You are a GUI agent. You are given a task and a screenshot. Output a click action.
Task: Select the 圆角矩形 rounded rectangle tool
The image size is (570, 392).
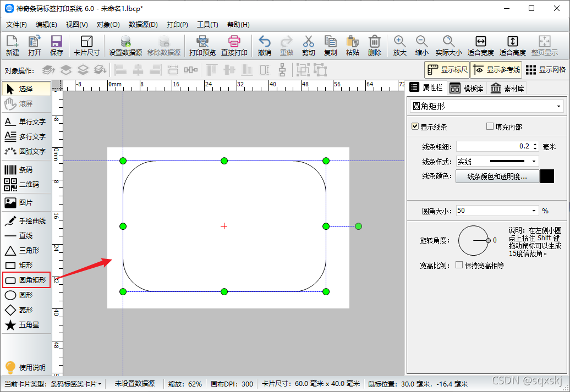(x=26, y=280)
